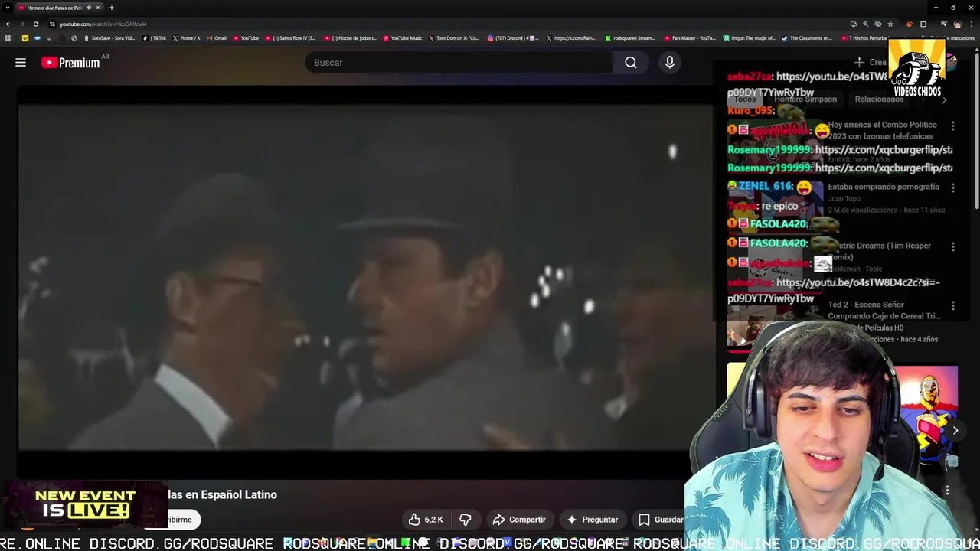This screenshot has width=980, height=551.
Task: Click the search magnifier button
Action: tap(631, 63)
